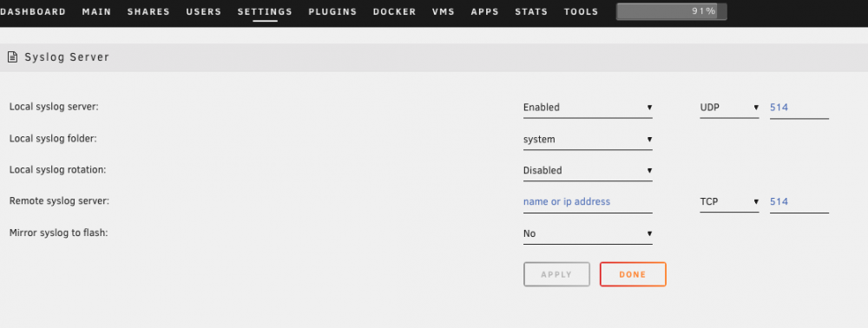868x328 pixels.
Task: Click the remote syslog name or ip address field
Action: pos(588,202)
